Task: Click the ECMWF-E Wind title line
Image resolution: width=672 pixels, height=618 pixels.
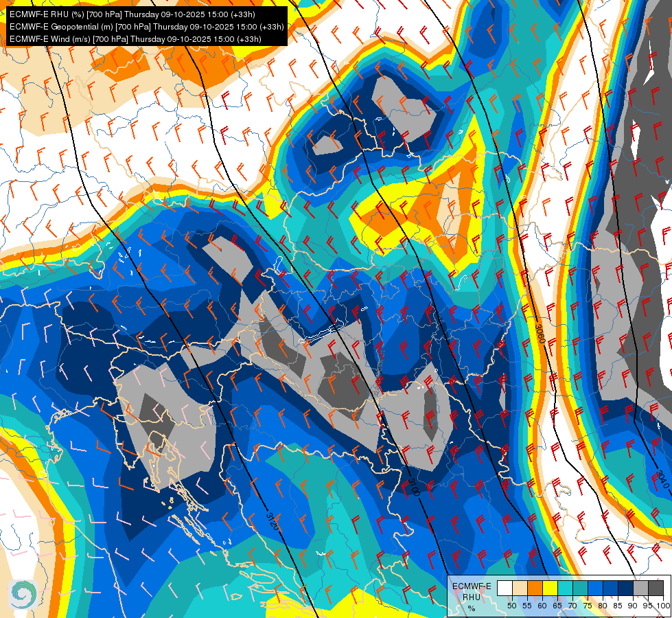Action: (135, 39)
